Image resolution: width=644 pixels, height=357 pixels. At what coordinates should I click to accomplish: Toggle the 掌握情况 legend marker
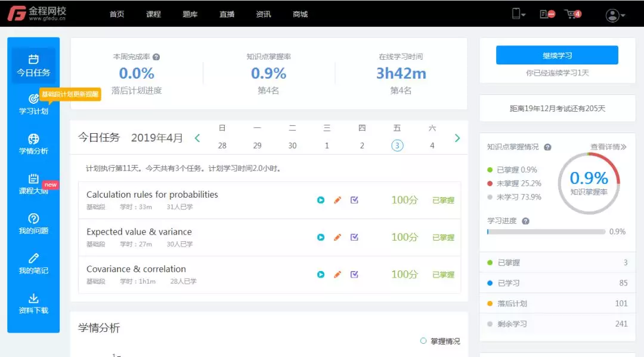click(x=423, y=341)
